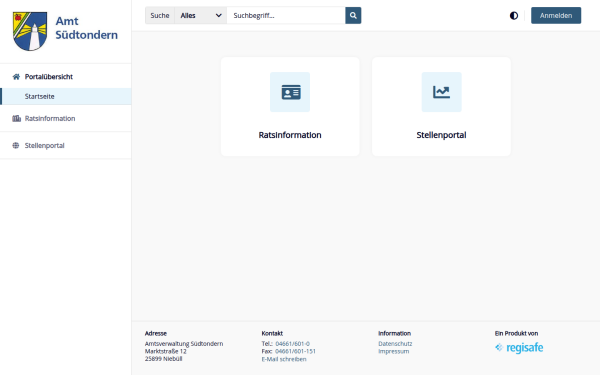Click the chart icon on Stellenportal tile

[x=442, y=92]
